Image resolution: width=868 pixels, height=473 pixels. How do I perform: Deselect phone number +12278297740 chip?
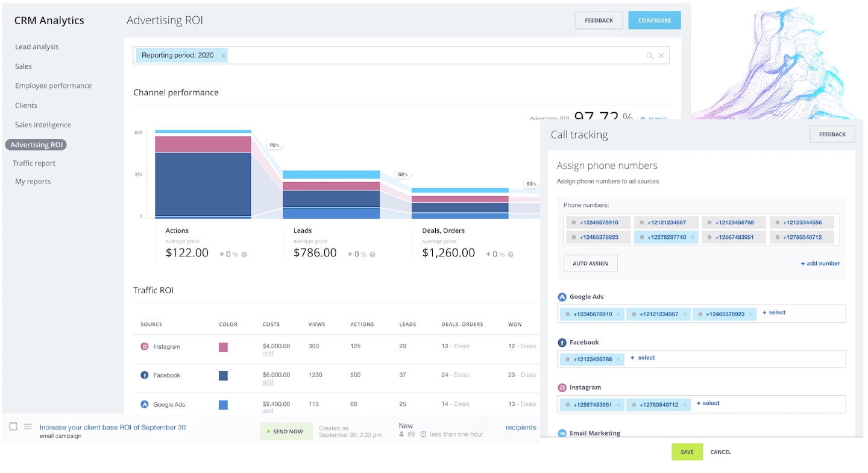tap(693, 238)
